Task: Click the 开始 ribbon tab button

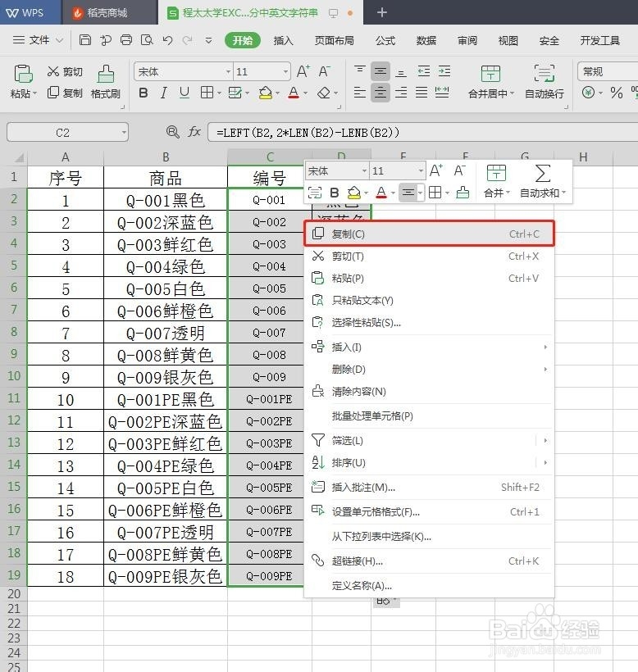Action: 243,41
